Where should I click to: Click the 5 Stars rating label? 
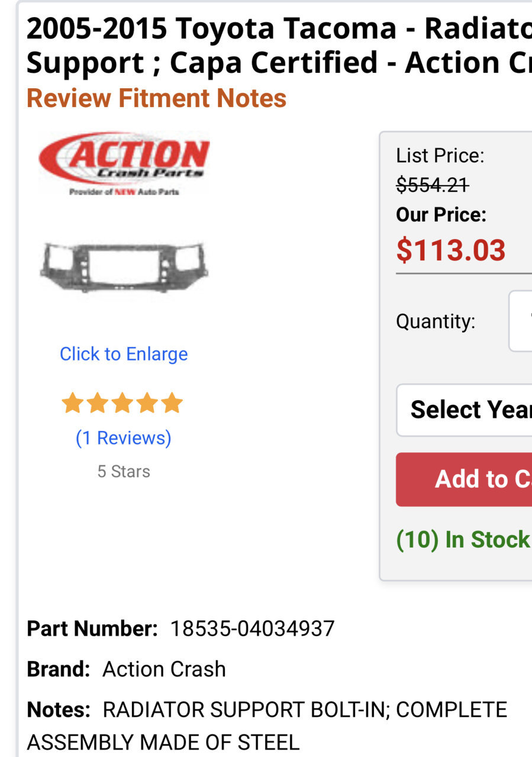point(124,472)
